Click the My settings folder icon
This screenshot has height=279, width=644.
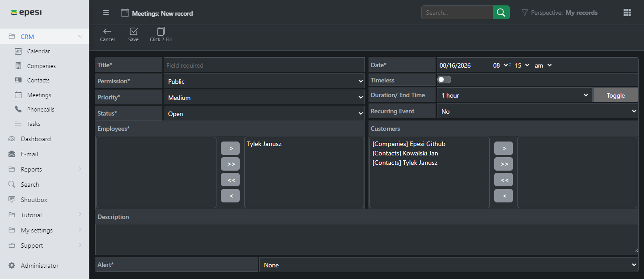point(12,230)
